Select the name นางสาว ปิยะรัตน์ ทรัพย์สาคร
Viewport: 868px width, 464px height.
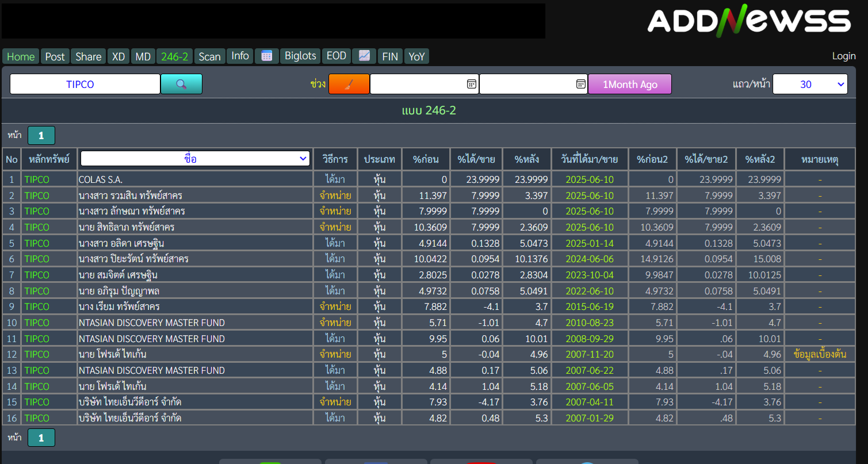point(133,259)
